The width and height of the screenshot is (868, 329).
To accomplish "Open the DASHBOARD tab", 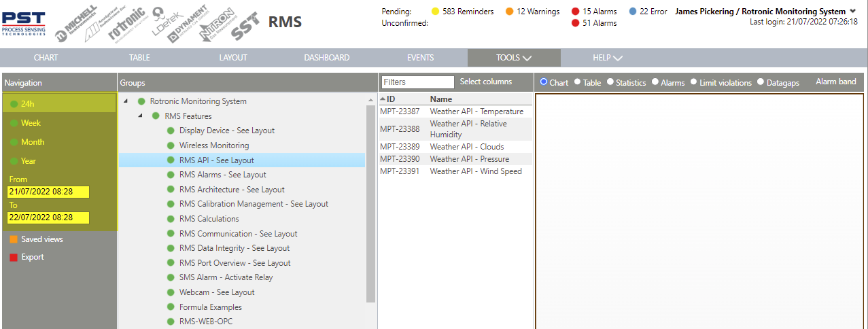I will click(x=327, y=58).
